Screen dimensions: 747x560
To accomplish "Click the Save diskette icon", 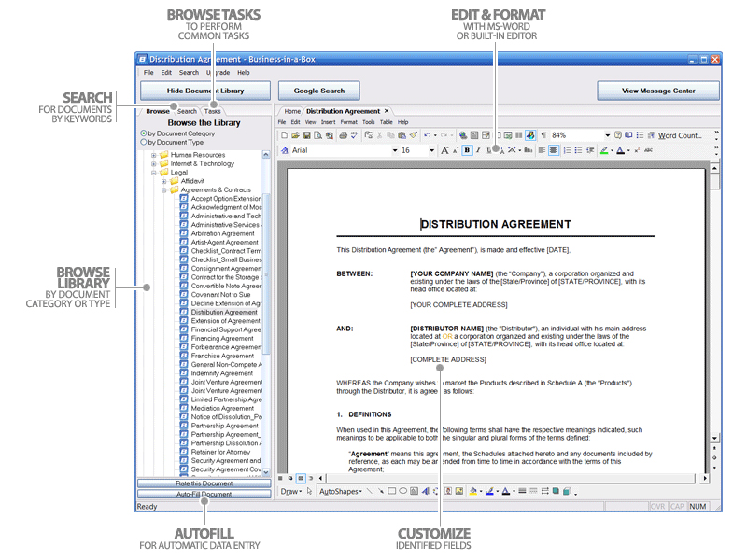I will 307,135.
